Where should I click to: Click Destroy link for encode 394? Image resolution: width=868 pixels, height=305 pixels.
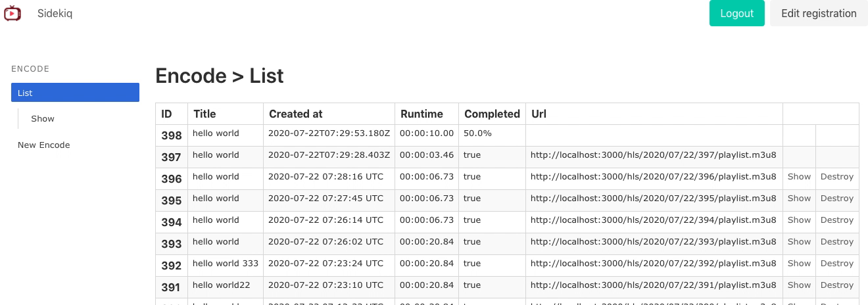[836, 220]
